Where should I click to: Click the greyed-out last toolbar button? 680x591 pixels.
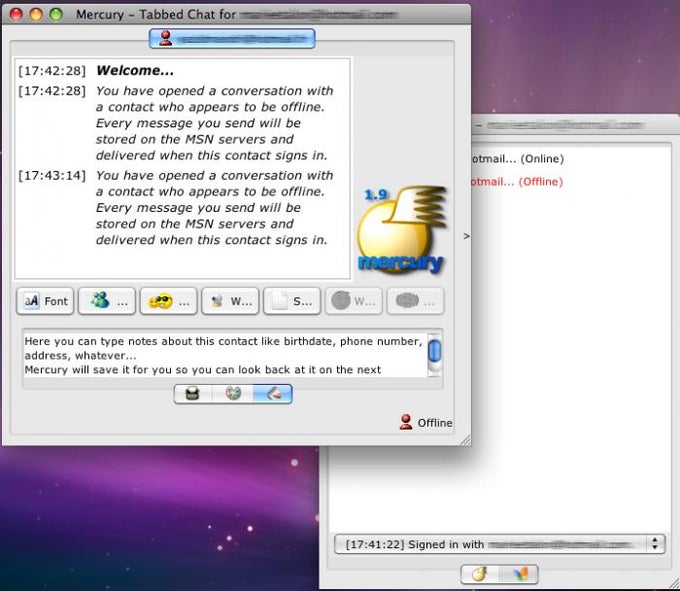(415, 301)
